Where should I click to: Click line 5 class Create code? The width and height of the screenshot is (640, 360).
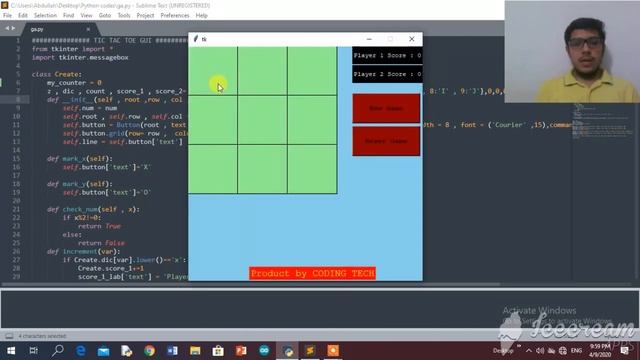(x=57, y=74)
